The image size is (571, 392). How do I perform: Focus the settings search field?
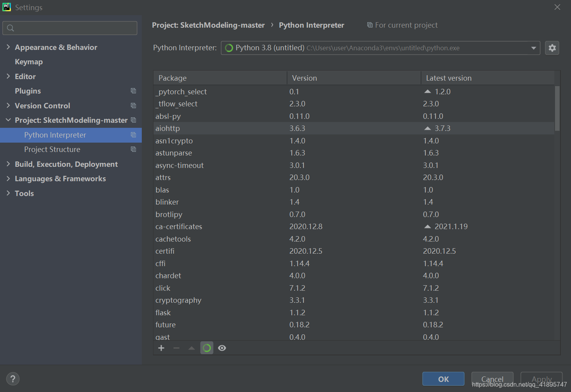pyautogui.click(x=70, y=28)
